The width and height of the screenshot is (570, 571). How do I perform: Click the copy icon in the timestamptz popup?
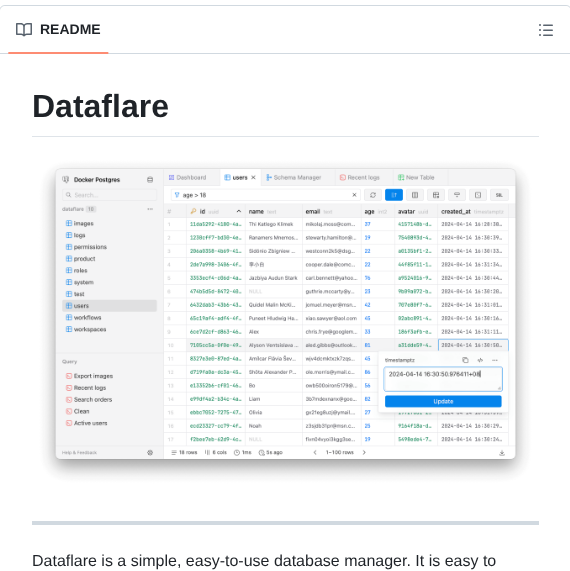[465, 360]
